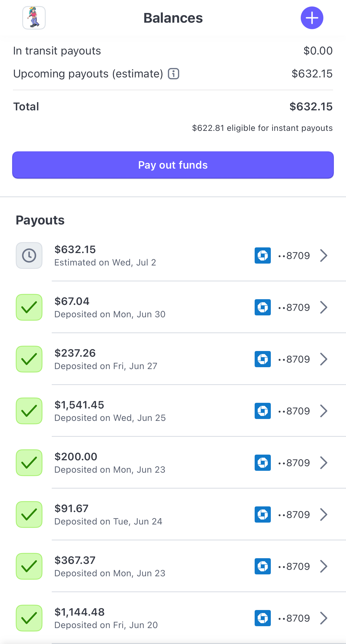346x644 pixels.
Task: Tap the profile avatar thumbnail
Action: click(x=34, y=18)
